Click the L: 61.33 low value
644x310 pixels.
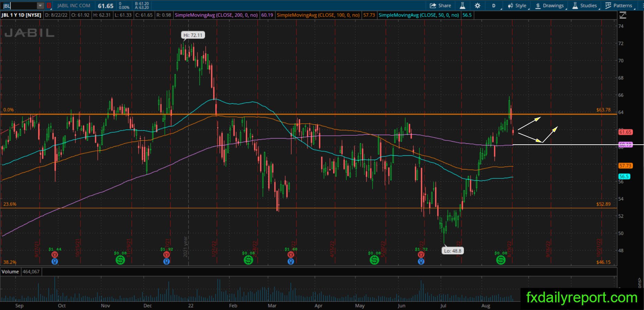(x=123, y=15)
